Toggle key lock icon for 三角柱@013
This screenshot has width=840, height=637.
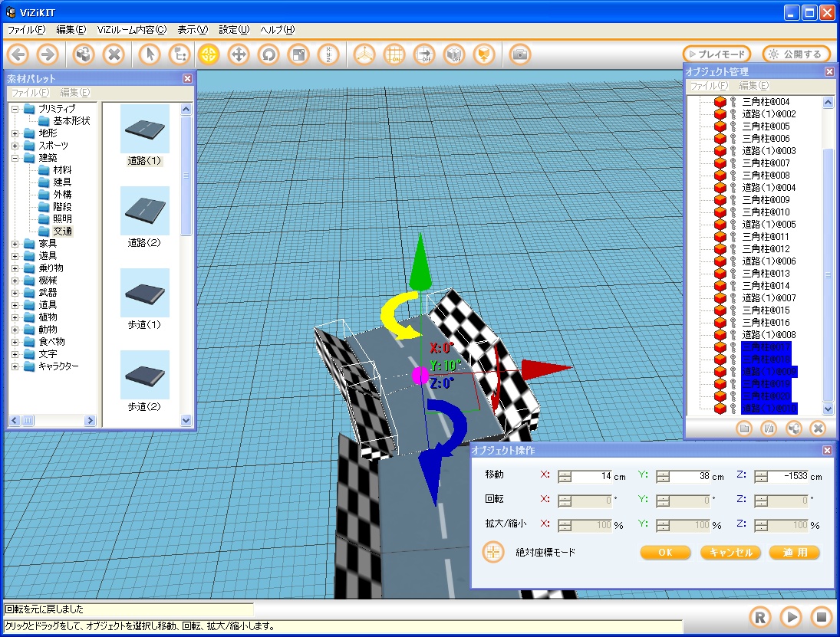[733, 274]
